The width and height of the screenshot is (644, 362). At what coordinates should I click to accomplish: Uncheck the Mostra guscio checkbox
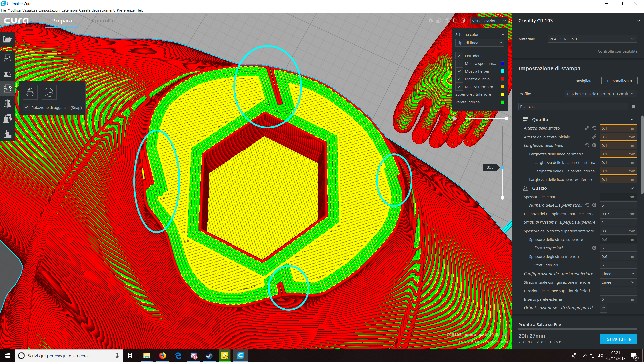459,79
